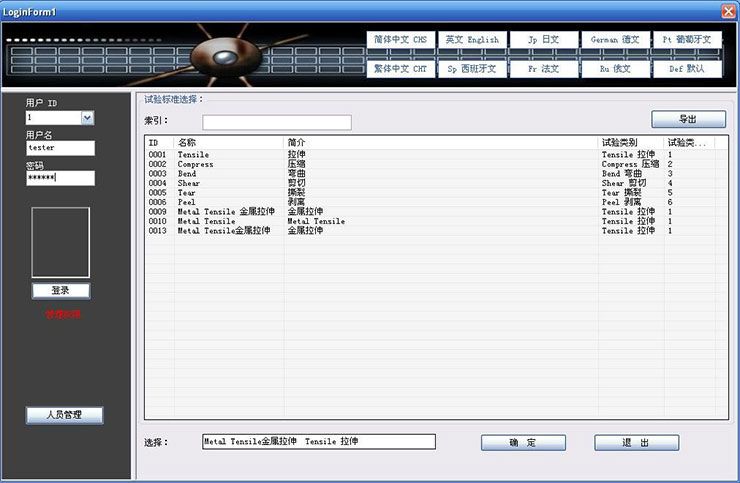The height and width of the screenshot is (483, 740).
Task: Click the empty user photo box
Action: pos(61,242)
